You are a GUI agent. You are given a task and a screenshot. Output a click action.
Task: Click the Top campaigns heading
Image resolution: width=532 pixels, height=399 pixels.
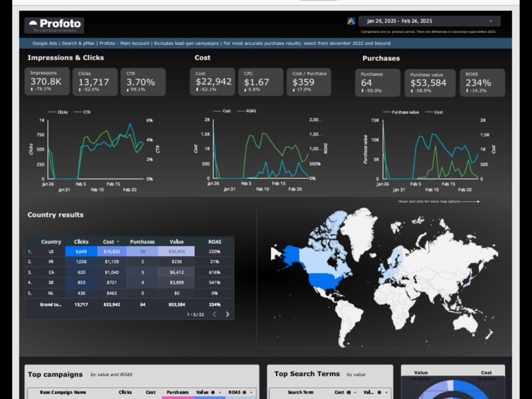(55, 374)
